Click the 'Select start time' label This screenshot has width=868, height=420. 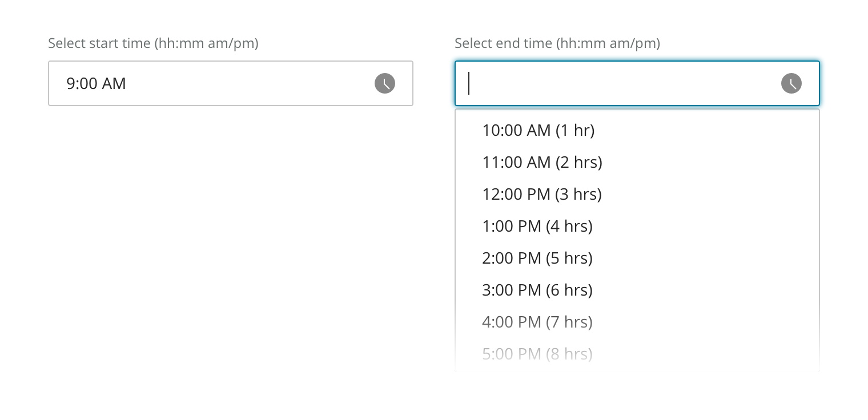tap(153, 43)
